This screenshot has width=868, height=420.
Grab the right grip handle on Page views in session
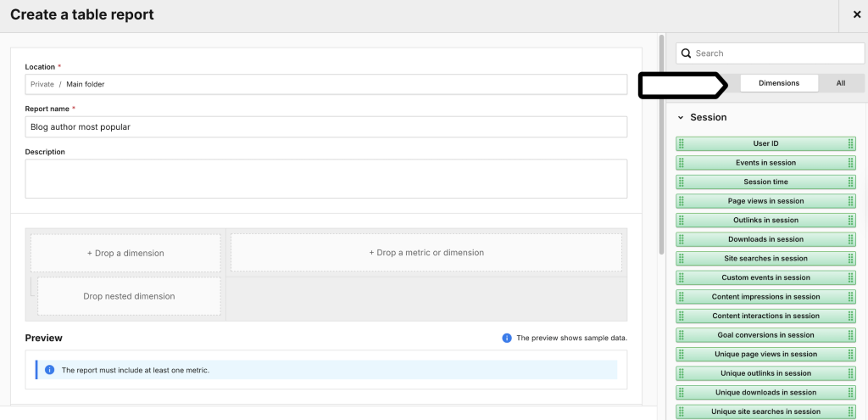851,201
